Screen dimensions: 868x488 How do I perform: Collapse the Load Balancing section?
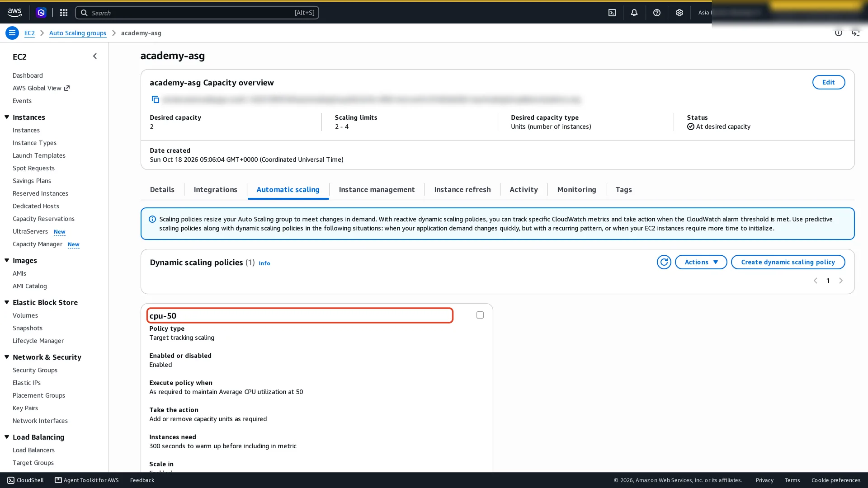pyautogui.click(x=7, y=437)
